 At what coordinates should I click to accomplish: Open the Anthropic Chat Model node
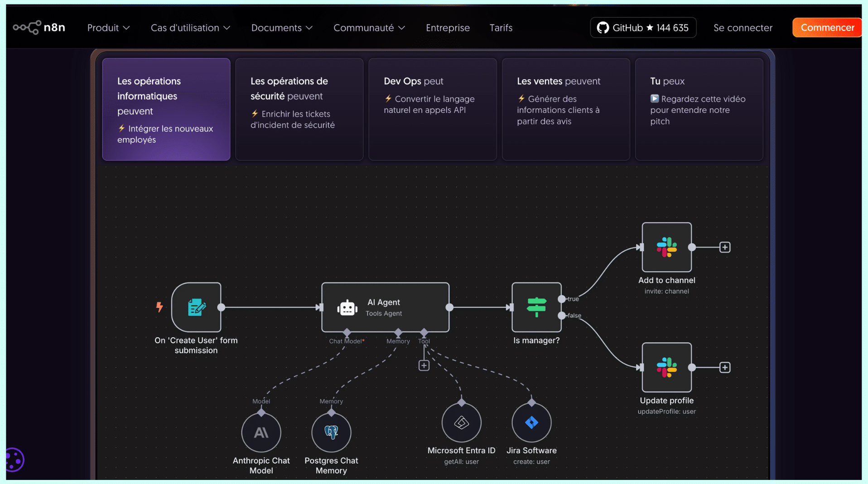click(x=261, y=432)
